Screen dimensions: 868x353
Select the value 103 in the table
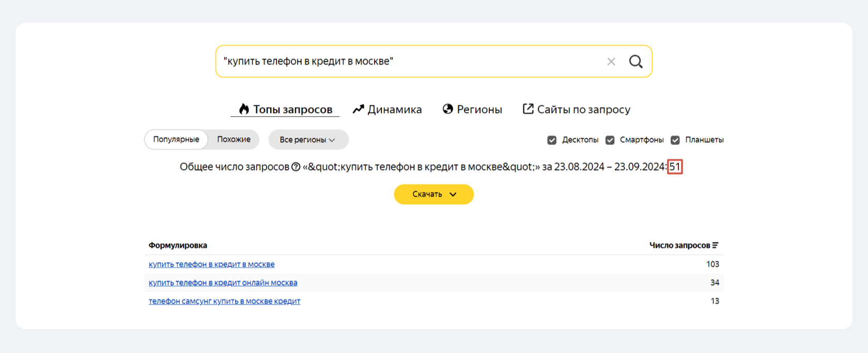[x=712, y=264]
